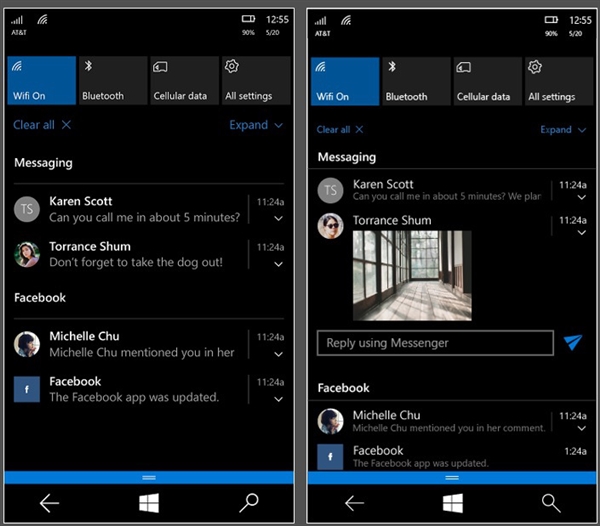Open All settings gear tile on left phone
Viewport: 600px width, 526px height.
256,80
